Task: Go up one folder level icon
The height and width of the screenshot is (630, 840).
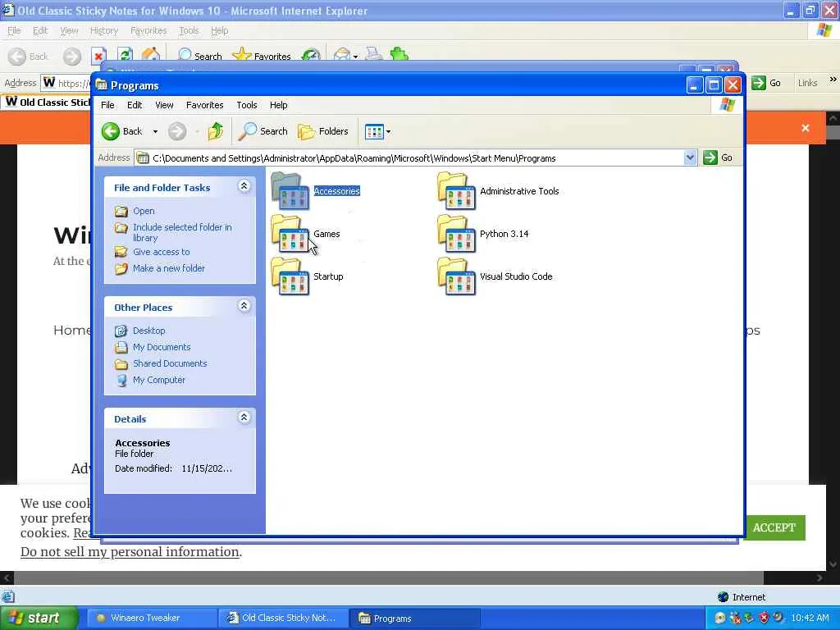Action: click(x=216, y=131)
